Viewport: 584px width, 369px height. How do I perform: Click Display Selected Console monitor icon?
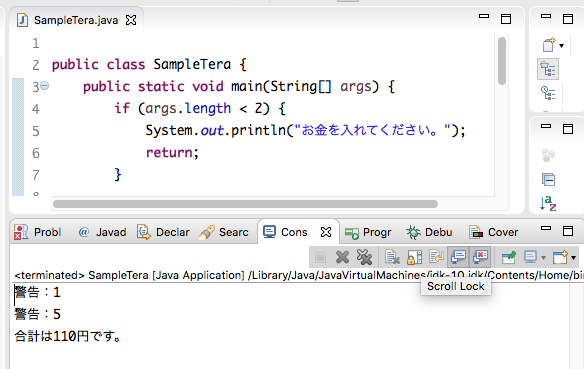pos(530,257)
